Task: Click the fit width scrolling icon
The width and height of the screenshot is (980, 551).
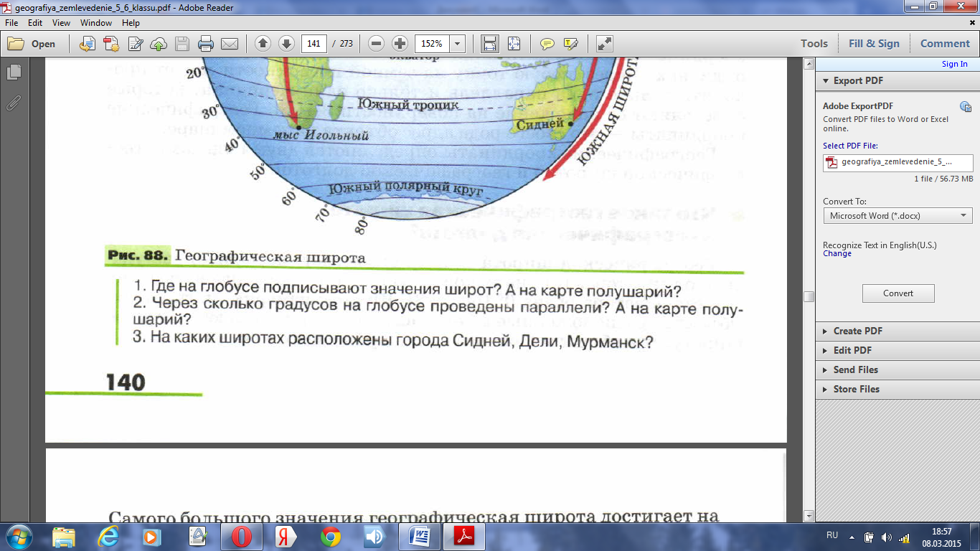Action: (490, 44)
